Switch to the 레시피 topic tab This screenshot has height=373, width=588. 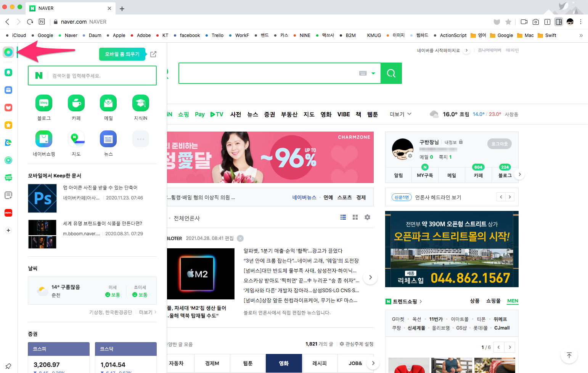click(x=320, y=363)
